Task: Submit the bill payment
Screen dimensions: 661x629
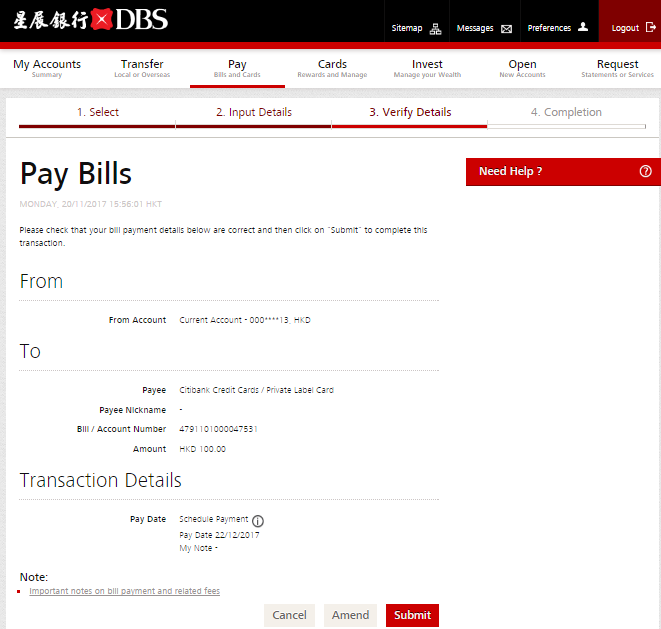Action: pyautogui.click(x=412, y=615)
